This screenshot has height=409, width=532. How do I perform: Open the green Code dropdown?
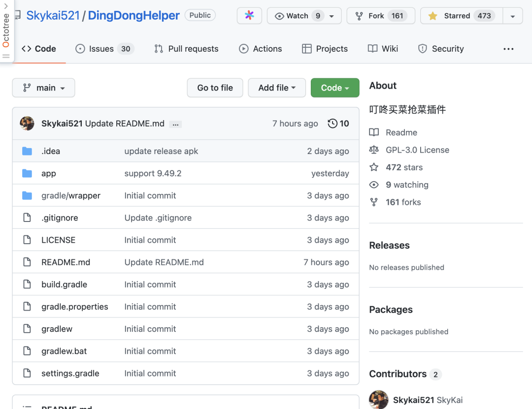335,88
